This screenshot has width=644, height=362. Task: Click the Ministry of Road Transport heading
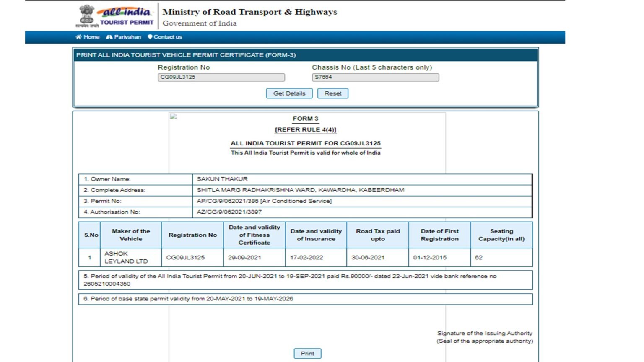pyautogui.click(x=249, y=12)
